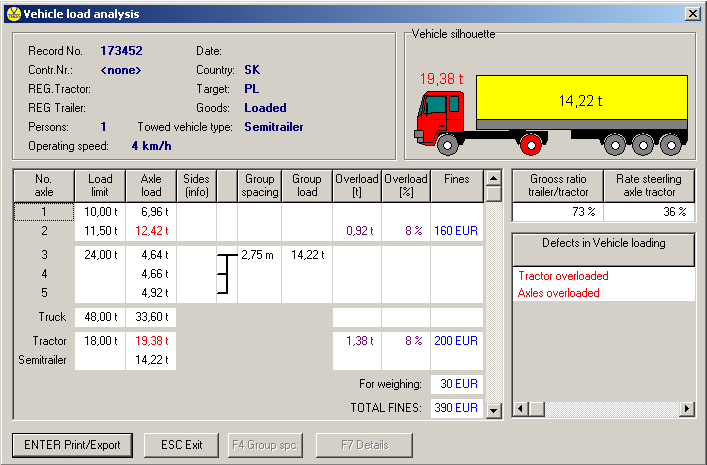Click the axle 1 load 6,96 t

click(x=155, y=212)
